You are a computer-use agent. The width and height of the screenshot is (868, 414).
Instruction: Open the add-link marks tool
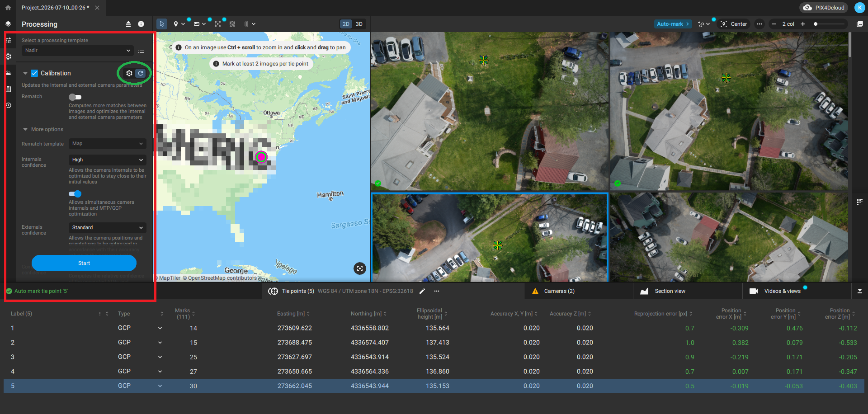tap(701, 24)
